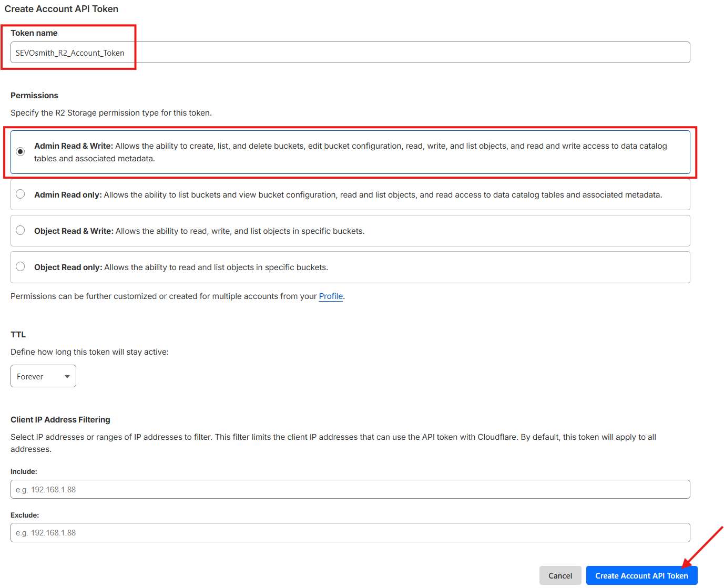Select the Object Read & Write radio button
This screenshot has height=588, width=724.
(x=20, y=230)
